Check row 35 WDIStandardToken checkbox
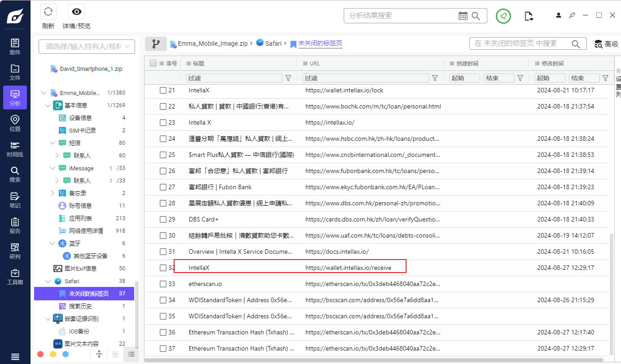Image resolution: width=621 pixels, height=364 pixels. coord(163,316)
